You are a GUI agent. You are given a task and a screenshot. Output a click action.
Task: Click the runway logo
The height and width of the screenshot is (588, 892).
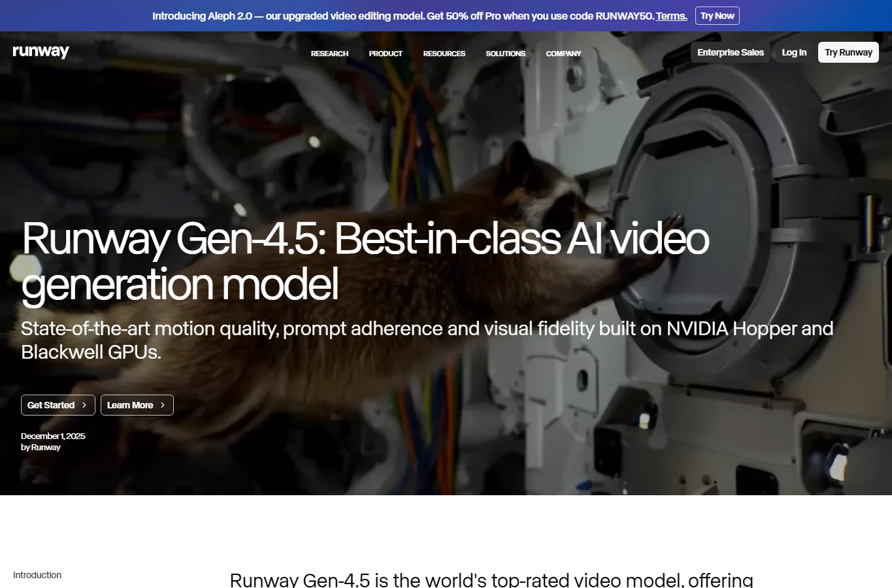coord(41,52)
